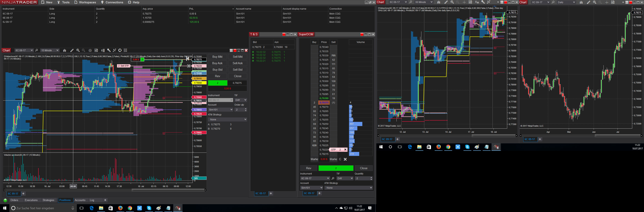Image resolution: width=644 pixels, height=212 pixels.
Task: Enable crosshair in the Daily chart
Action: [x=607, y=2]
